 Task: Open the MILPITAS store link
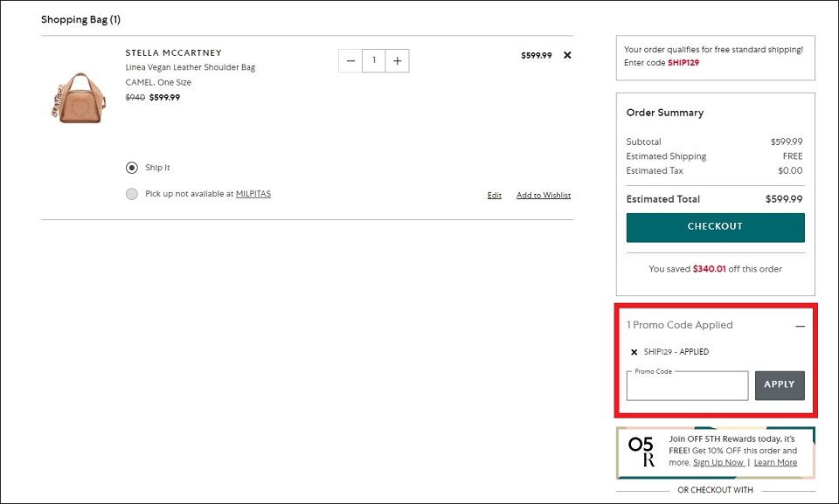click(253, 194)
